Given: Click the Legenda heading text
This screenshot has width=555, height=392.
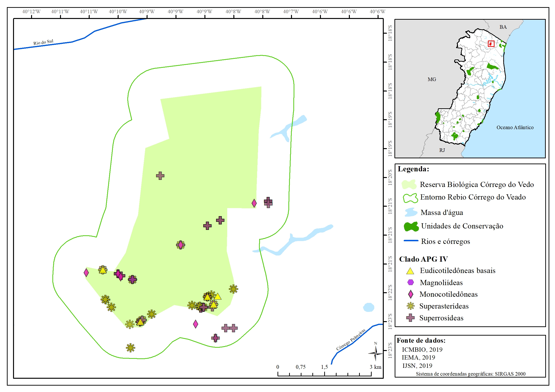Looking at the screenshot, I should point(413,169).
